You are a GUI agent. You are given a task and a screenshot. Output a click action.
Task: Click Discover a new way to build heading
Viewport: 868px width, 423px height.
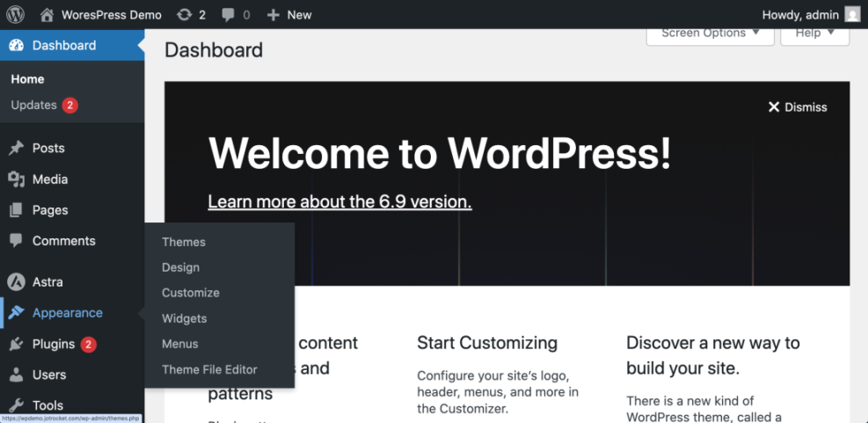tap(713, 355)
